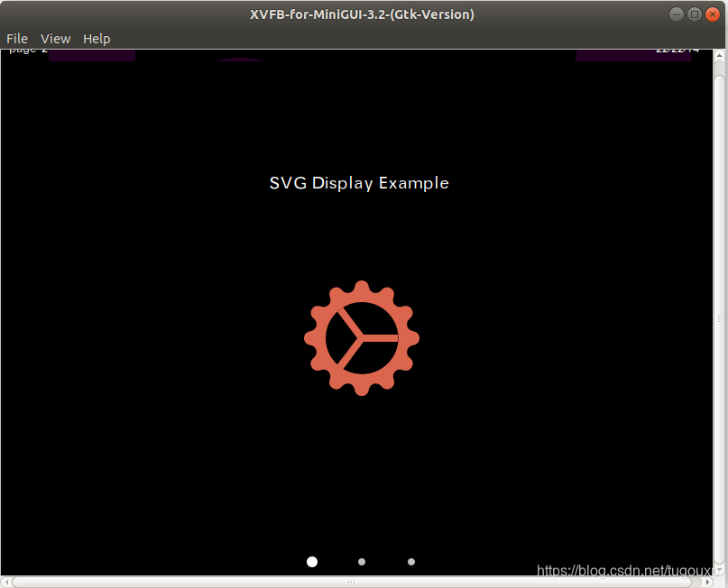728x588 pixels.
Task: Click the orange gear SVG icon
Action: click(362, 338)
